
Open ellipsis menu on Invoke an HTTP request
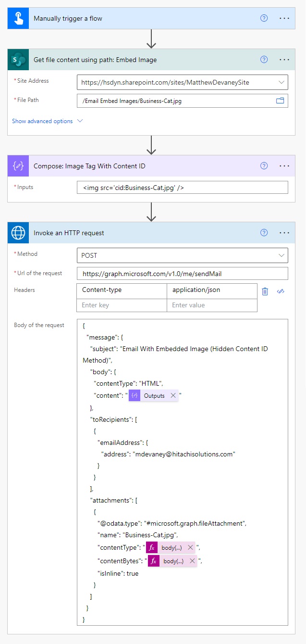pos(284,233)
